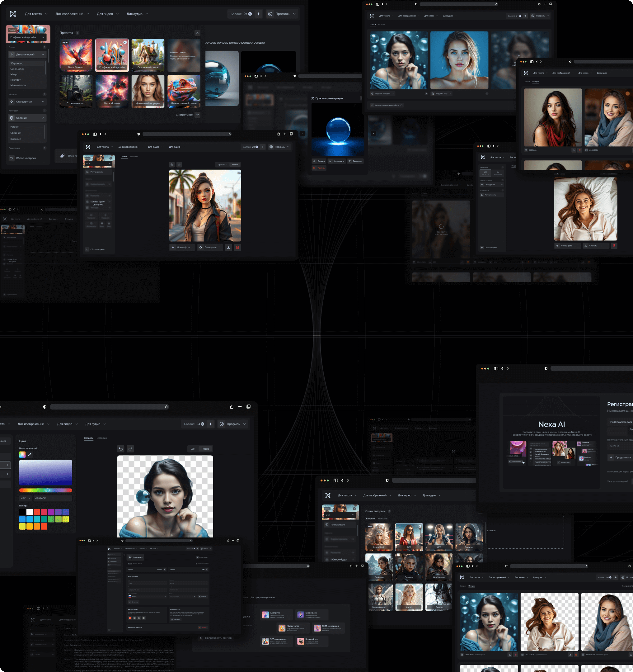The width and height of the screenshot is (633, 672).
Task: Click Продолжить in the registration window
Action: point(621,457)
